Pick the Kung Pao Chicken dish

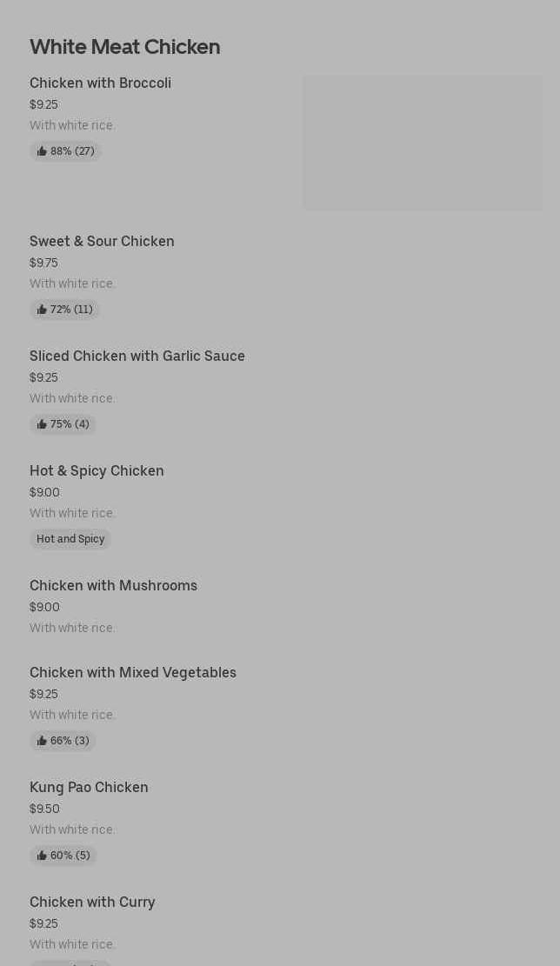click(89, 788)
